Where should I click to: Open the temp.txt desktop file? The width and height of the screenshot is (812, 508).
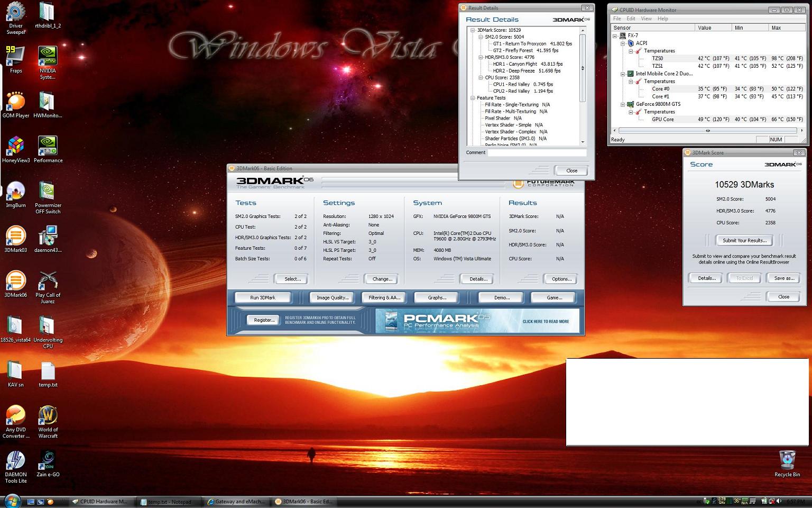click(x=48, y=374)
